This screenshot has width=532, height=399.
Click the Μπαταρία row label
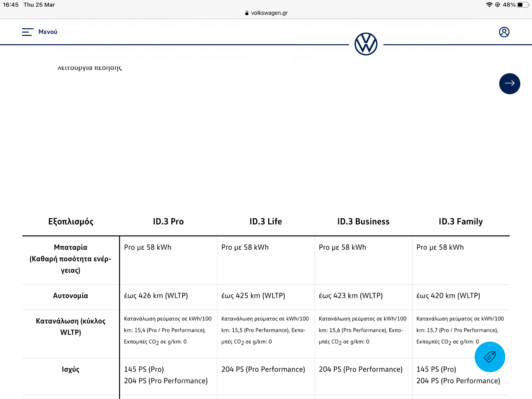70,259
